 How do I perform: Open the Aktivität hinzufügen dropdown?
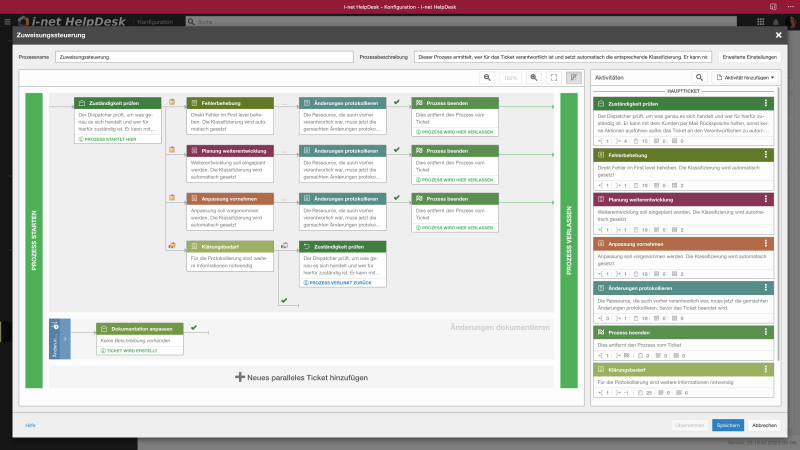(749, 77)
